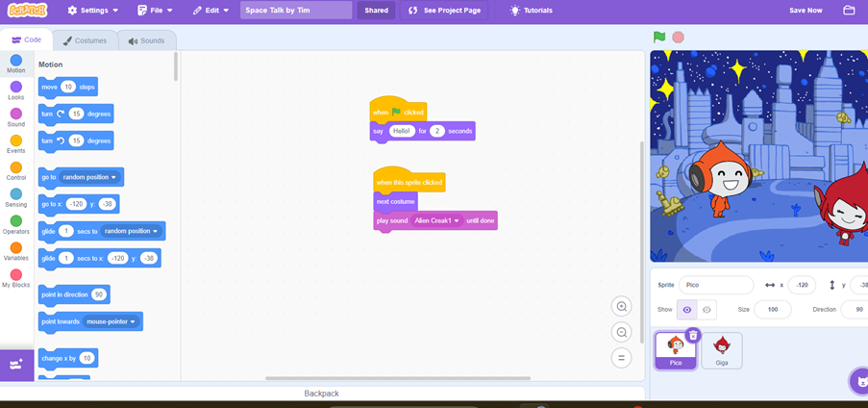Zoom out on the code workspace
Screen dimensions: 868x408
(x=622, y=332)
